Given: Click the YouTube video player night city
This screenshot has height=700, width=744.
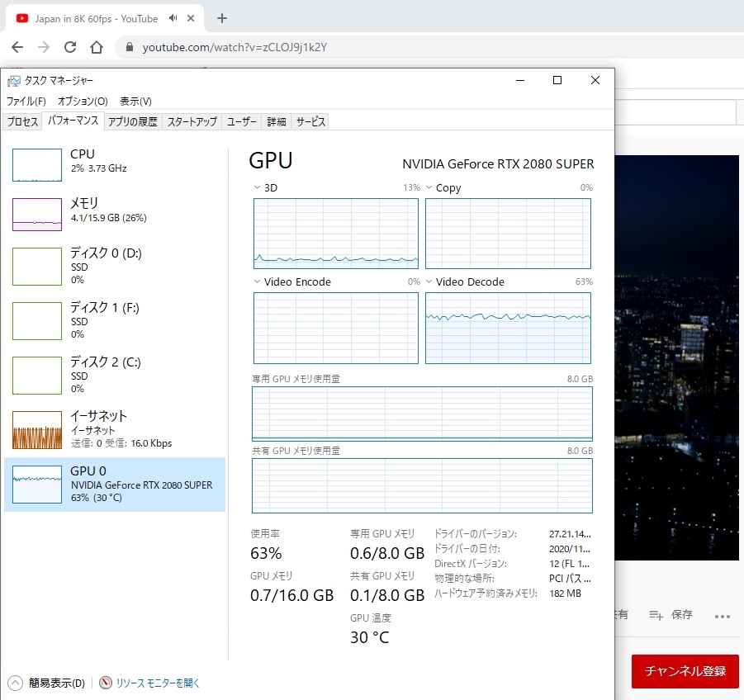Looking at the screenshot, I should click(x=676, y=357).
